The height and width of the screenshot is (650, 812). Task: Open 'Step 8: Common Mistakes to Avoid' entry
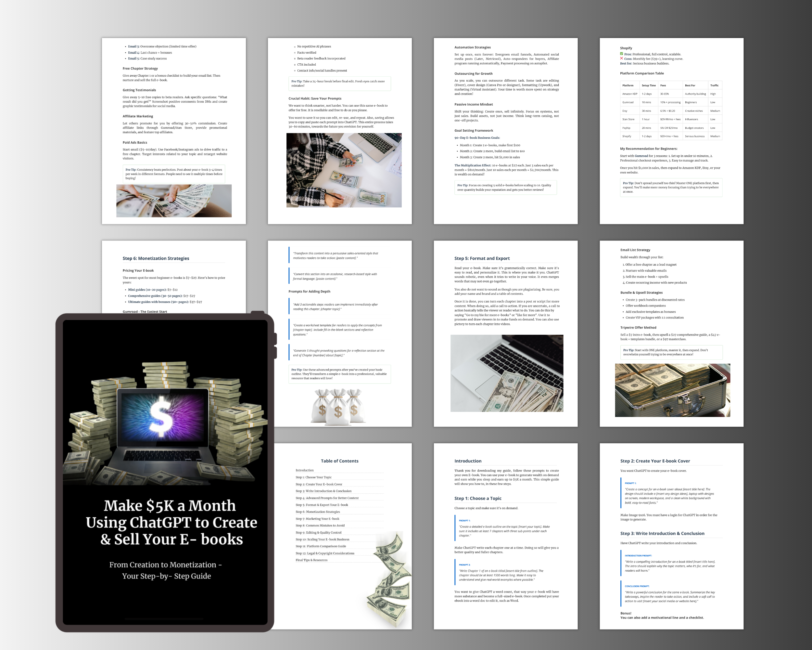point(320,525)
